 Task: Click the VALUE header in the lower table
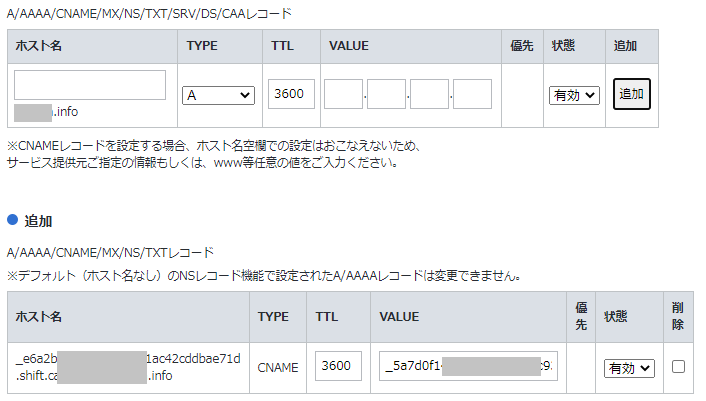coord(399,316)
